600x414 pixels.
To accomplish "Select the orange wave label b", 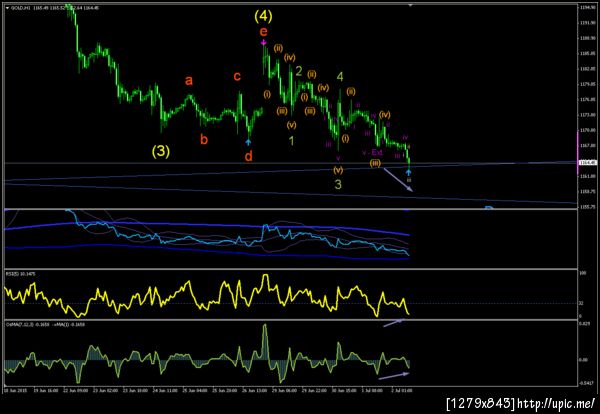I will pyautogui.click(x=204, y=140).
